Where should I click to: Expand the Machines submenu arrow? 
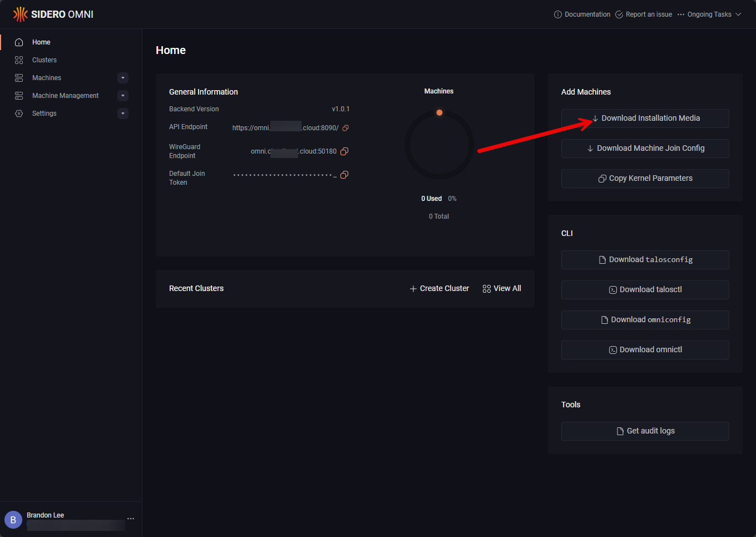tap(123, 78)
